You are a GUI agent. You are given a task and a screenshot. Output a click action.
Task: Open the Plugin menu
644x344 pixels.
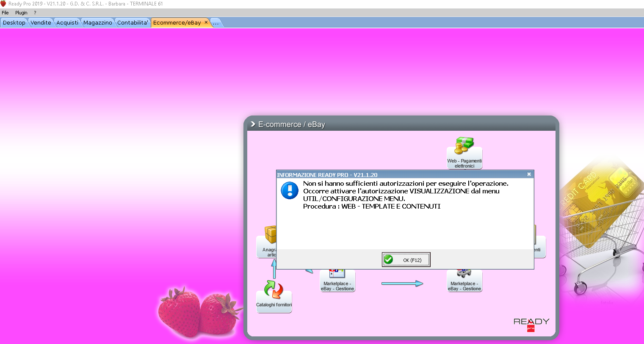click(x=21, y=13)
